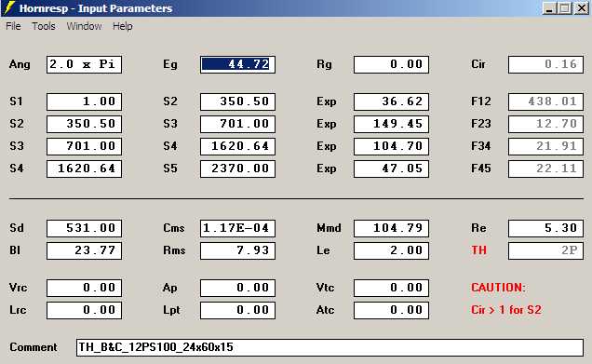
Task: Click the Atc input field
Action: pos(392,310)
